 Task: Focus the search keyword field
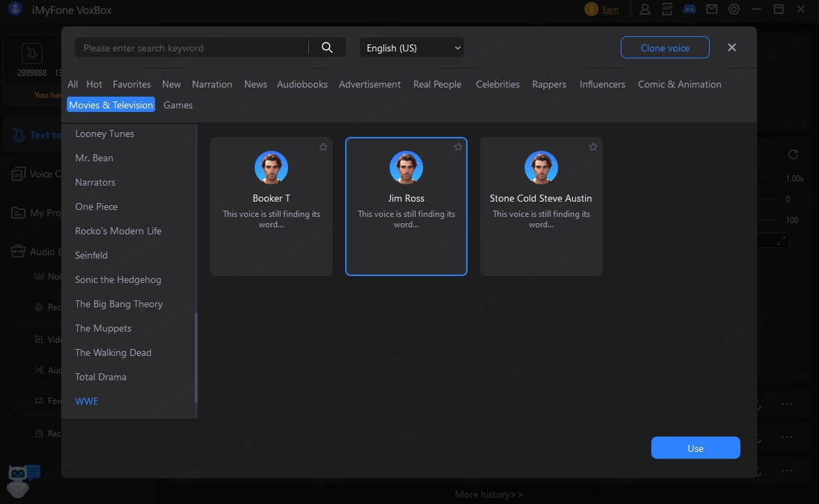pos(191,47)
